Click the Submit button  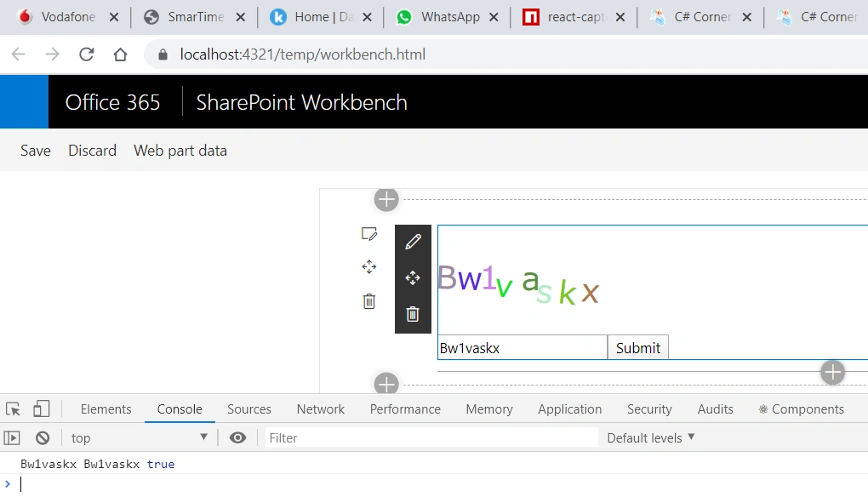pyautogui.click(x=637, y=347)
